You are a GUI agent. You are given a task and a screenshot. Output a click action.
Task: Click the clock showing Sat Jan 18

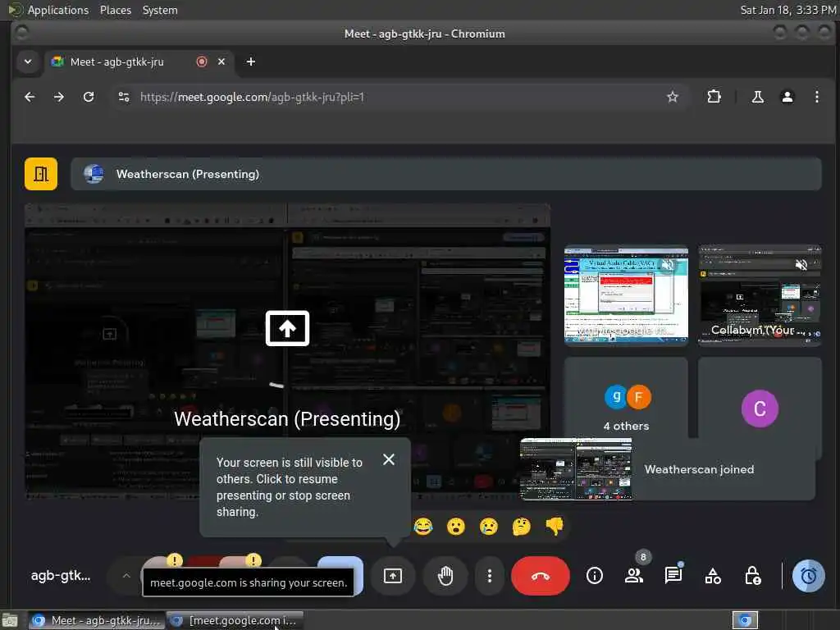coord(788,10)
